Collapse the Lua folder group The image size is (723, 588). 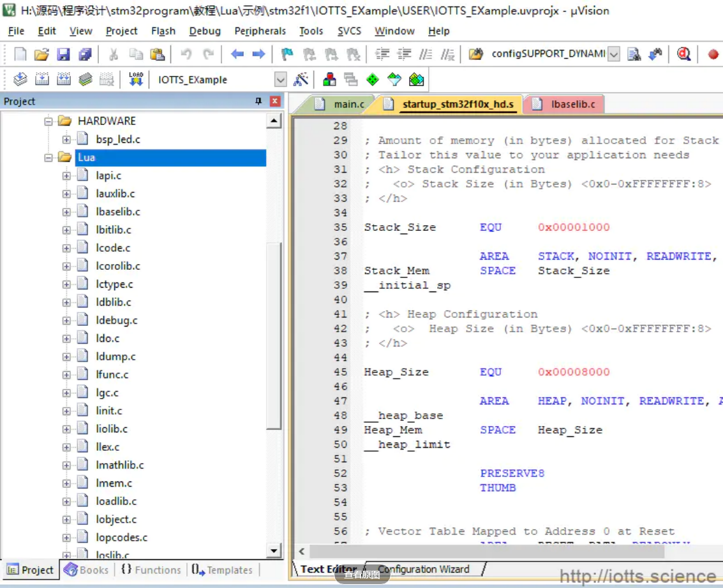coord(48,158)
